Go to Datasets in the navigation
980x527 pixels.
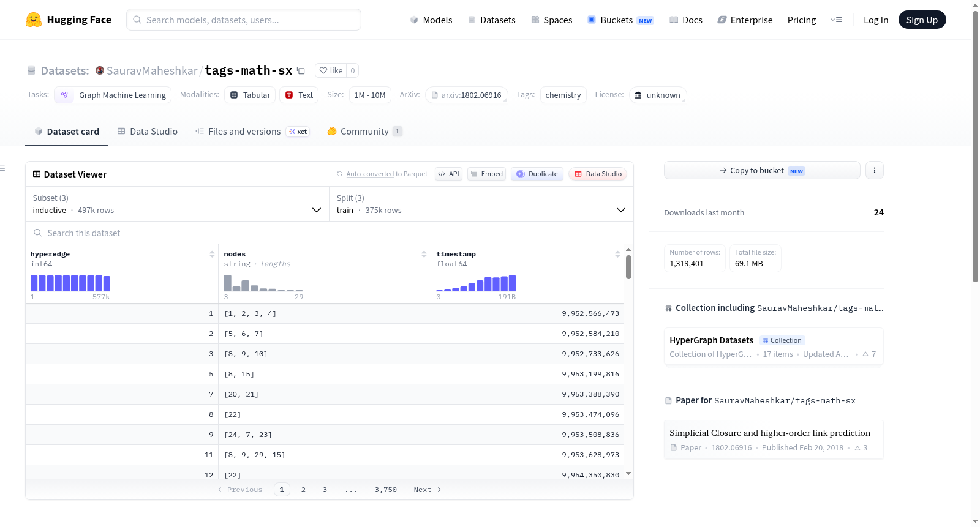tap(491, 20)
